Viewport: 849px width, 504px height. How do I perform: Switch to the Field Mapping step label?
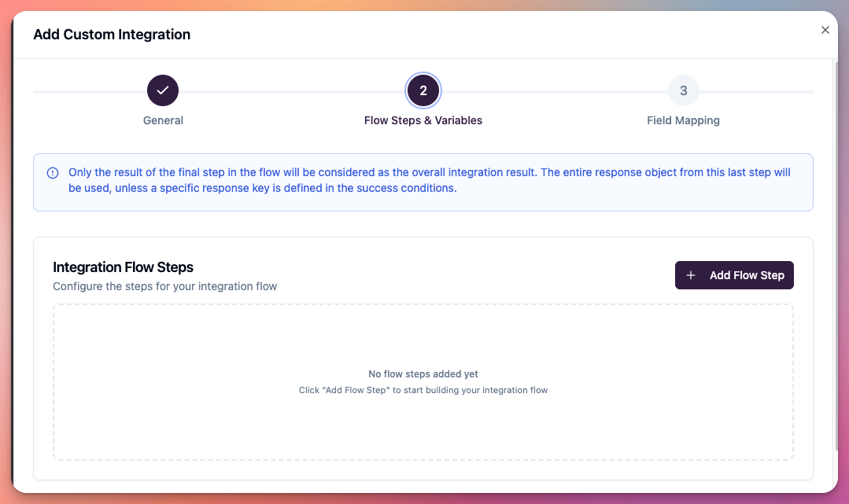pos(683,120)
